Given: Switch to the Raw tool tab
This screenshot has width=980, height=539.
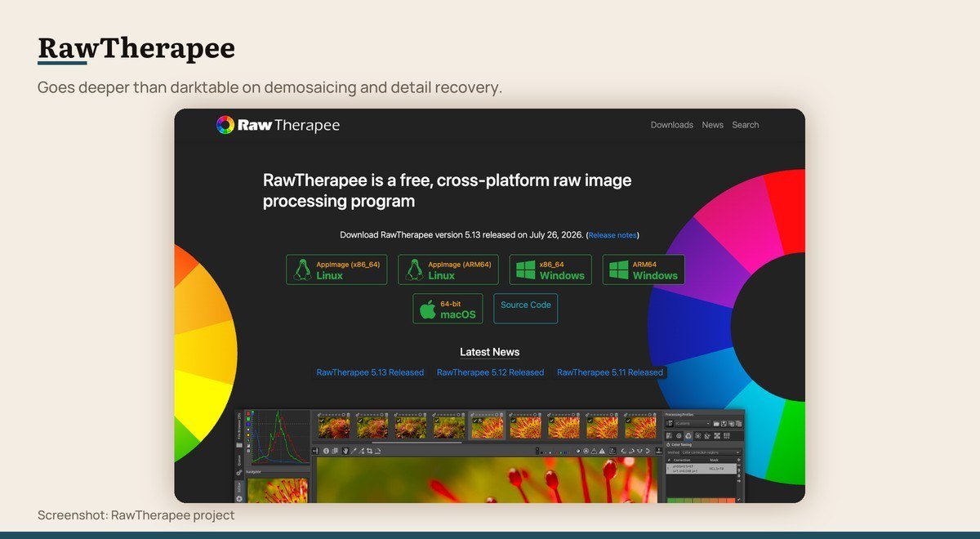Looking at the screenshot, I should (717, 435).
